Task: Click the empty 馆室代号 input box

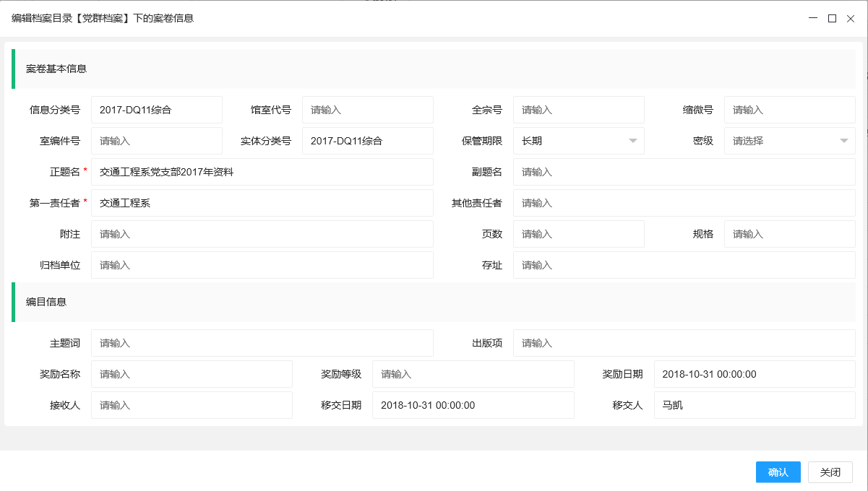Action: pyautogui.click(x=367, y=109)
